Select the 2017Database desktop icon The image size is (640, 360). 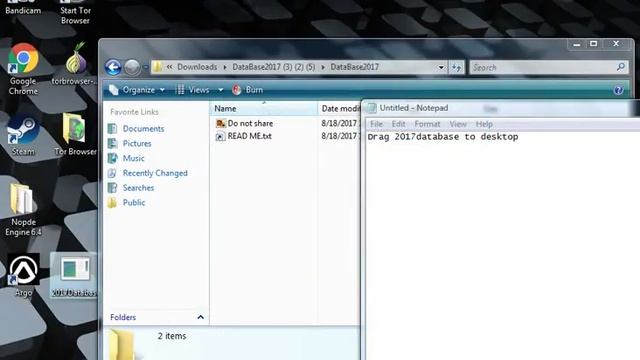(74, 275)
